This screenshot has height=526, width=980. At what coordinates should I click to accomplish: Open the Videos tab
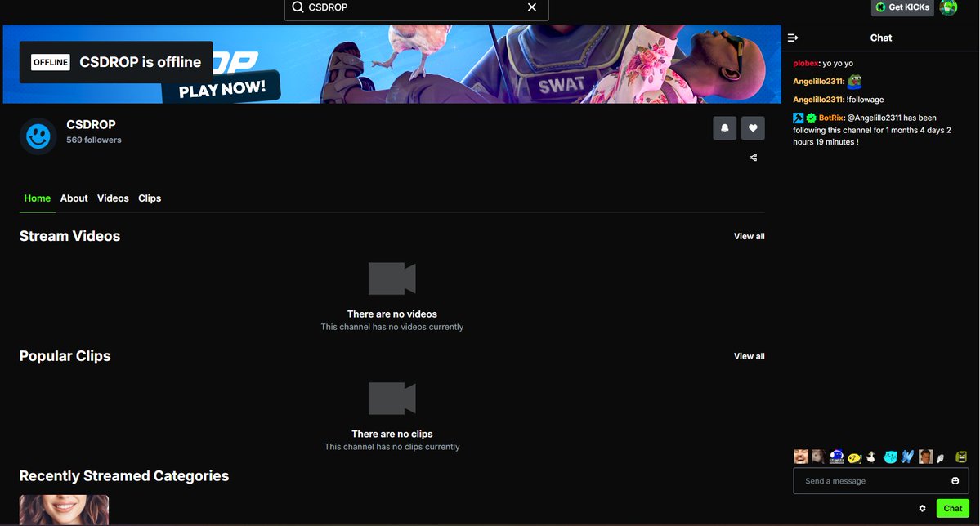coord(113,198)
